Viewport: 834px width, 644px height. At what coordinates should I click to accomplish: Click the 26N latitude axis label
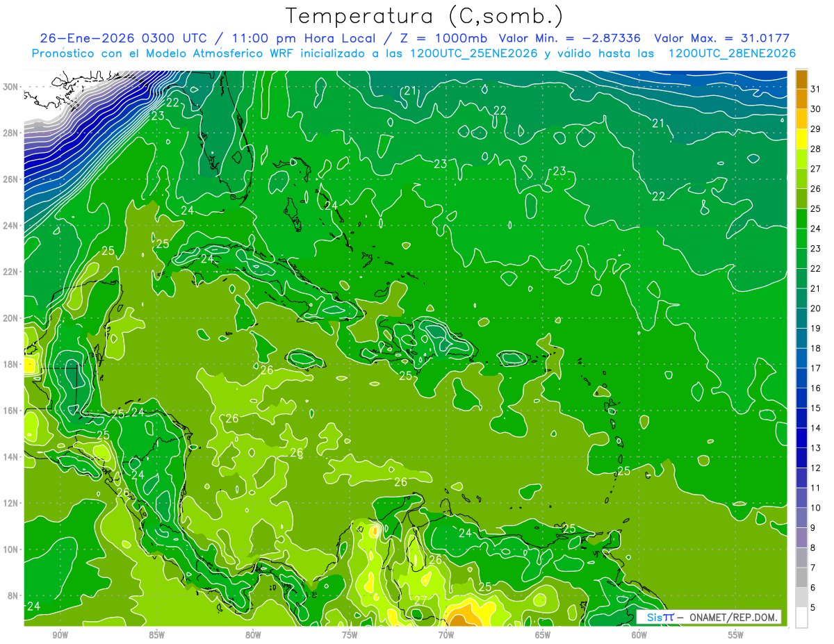[x=10, y=179]
